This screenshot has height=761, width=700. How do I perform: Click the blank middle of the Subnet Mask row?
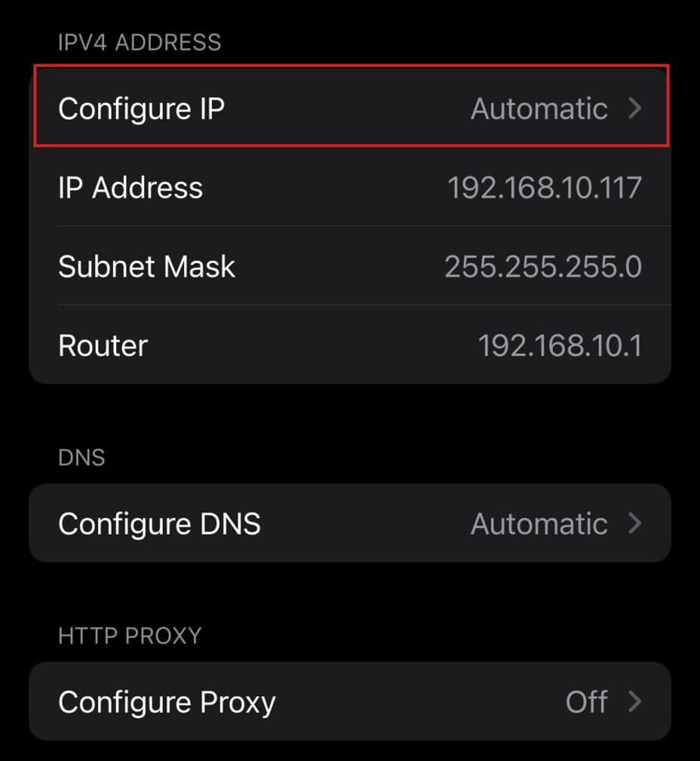[341, 266]
